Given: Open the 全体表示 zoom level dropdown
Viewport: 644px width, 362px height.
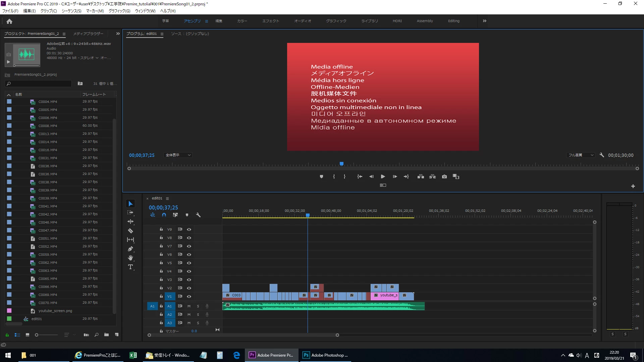Looking at the screenshot, I should 178,155.
